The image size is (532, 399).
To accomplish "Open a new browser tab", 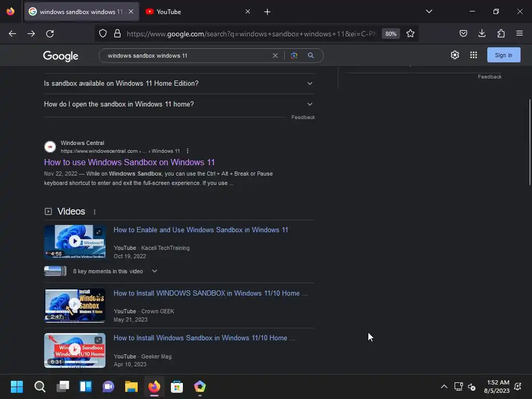I will (268, 12).
